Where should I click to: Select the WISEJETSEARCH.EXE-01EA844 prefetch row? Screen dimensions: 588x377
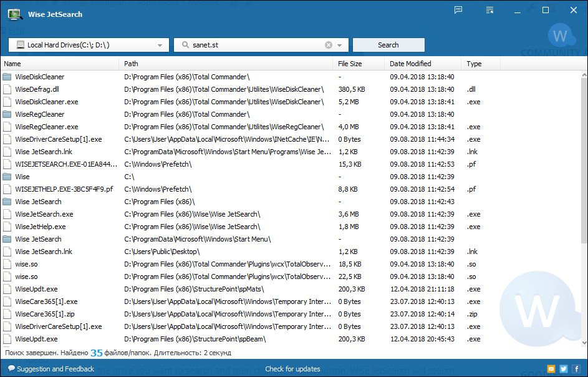click(291, 164)
